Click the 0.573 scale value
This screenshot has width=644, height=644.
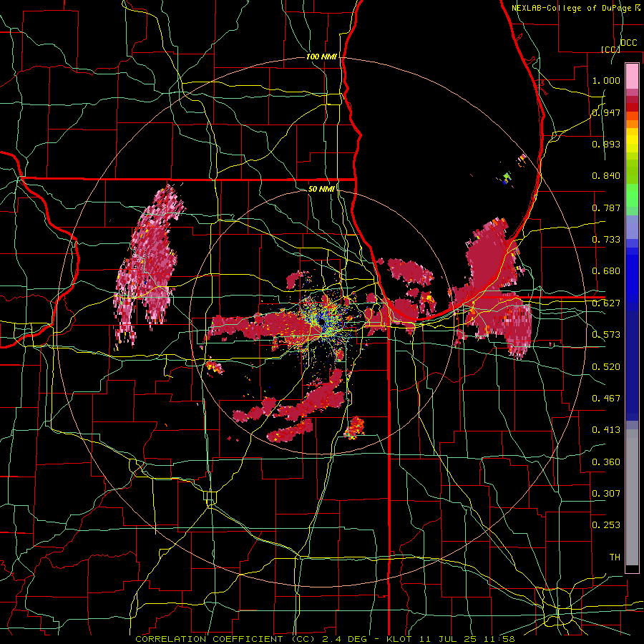click(x=606, y=335)
